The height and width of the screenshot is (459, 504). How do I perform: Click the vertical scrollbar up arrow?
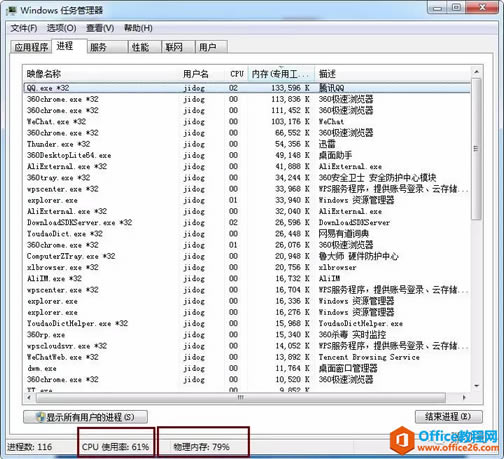(476, 72)
